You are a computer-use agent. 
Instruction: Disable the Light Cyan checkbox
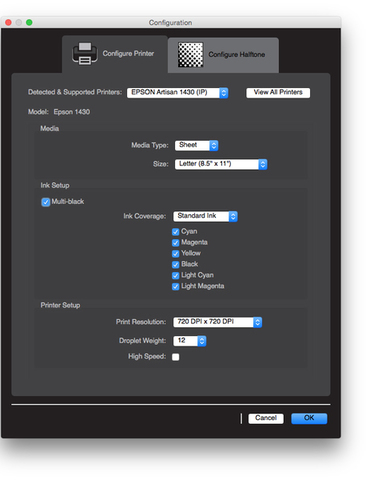point(176,276)
